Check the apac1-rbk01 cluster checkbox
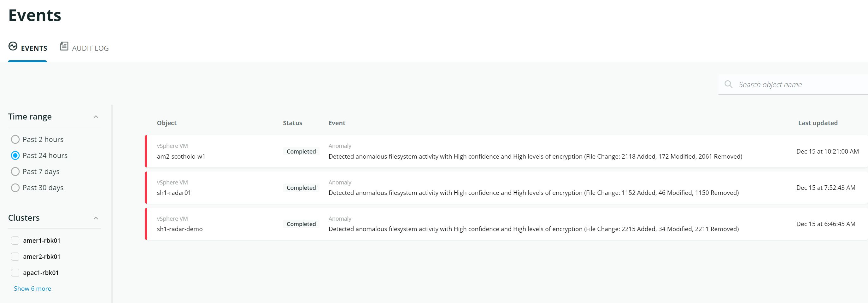This screenshot has height=303, width=868. (15, 273)
